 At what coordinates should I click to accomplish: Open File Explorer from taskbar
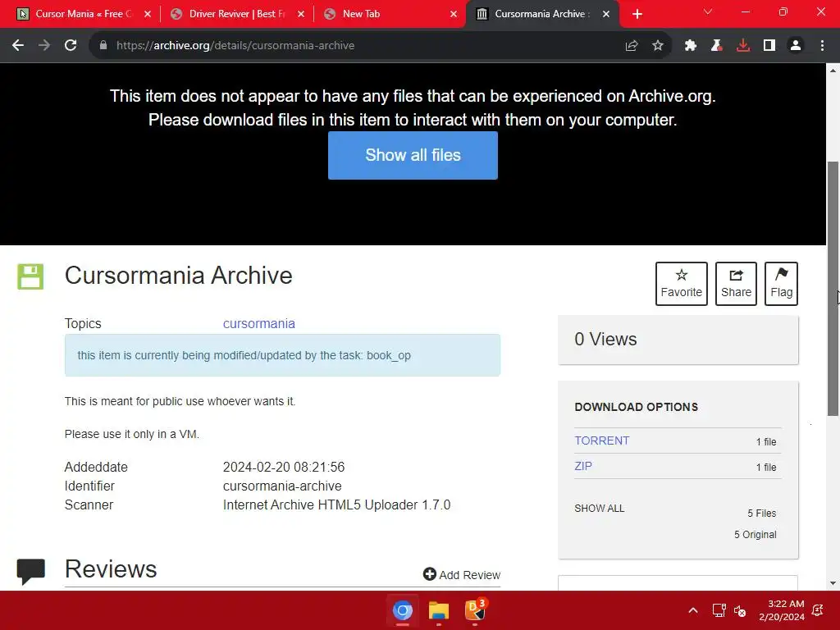[438, 610]
